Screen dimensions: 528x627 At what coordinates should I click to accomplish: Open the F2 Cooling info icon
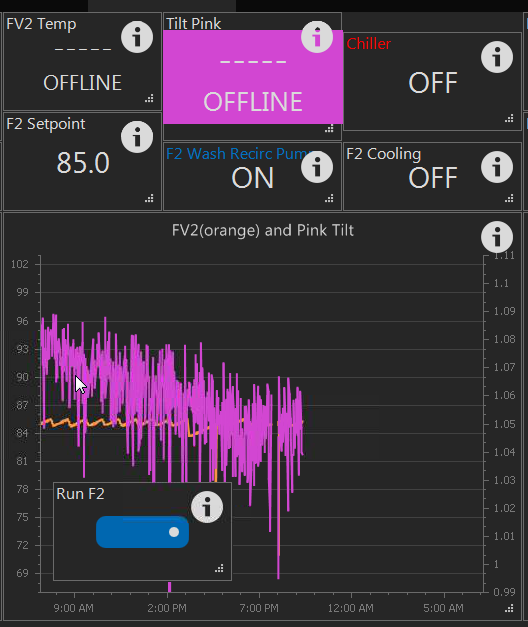[497, 167]
